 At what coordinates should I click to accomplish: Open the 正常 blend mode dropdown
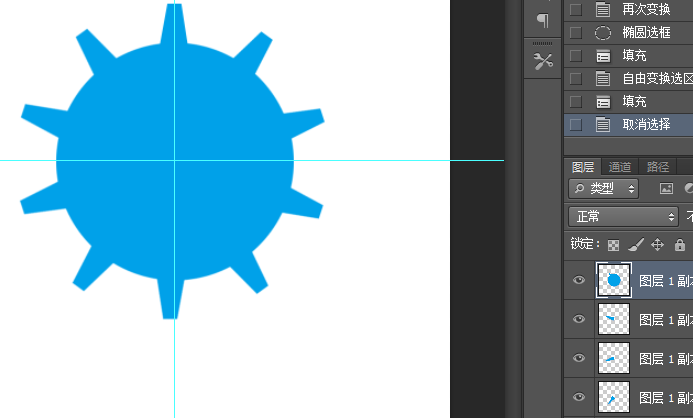[623, 217]
